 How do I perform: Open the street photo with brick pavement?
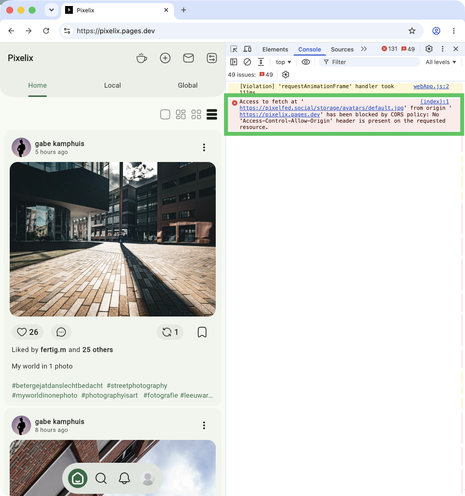coord(113,239)
